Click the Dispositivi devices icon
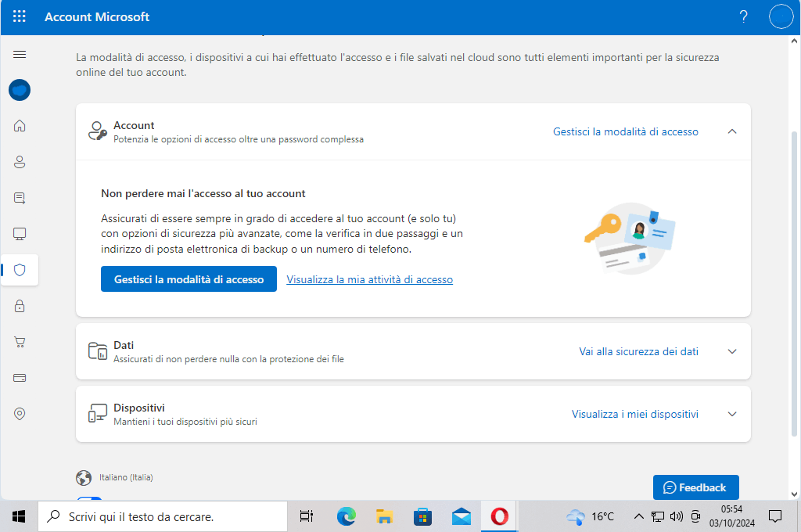 pos(98,413)
